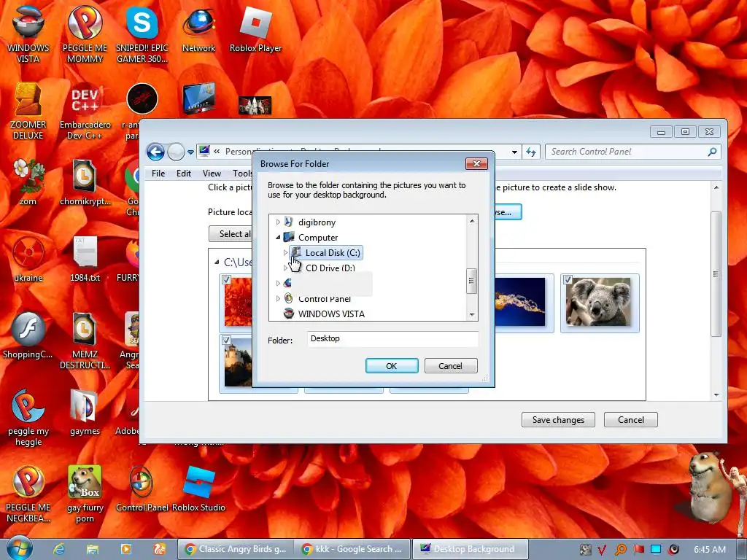Click Cancel in Desktop Background window
747x560 pixels.
tap(631, 419)
